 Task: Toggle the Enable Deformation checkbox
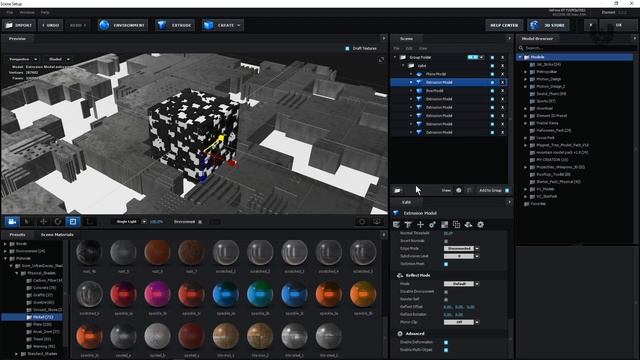pyautogui.click(x=446, y=342)
